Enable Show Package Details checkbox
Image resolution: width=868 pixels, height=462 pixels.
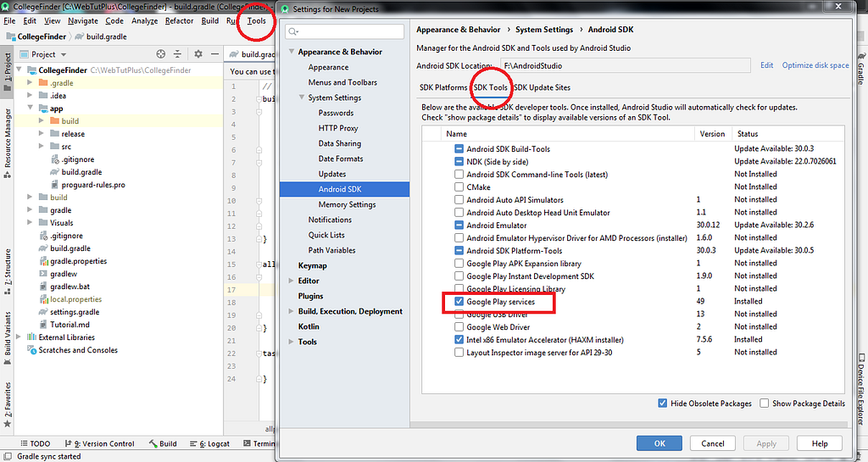pyautogui.click(x=764, y=404)
